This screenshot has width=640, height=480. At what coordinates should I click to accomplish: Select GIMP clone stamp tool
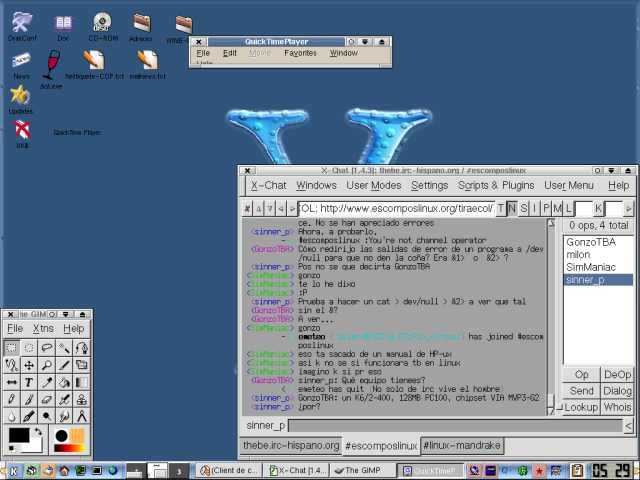click(x=82, y=399)
